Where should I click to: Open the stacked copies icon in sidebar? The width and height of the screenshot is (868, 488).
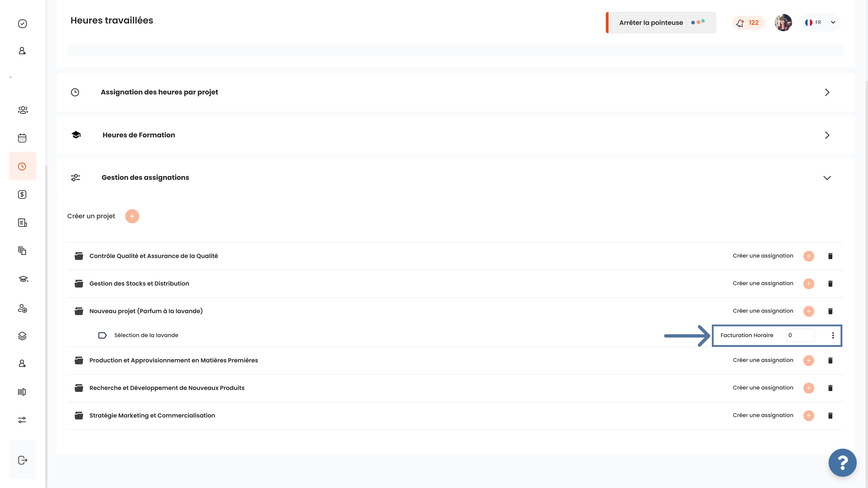point(22,251)
